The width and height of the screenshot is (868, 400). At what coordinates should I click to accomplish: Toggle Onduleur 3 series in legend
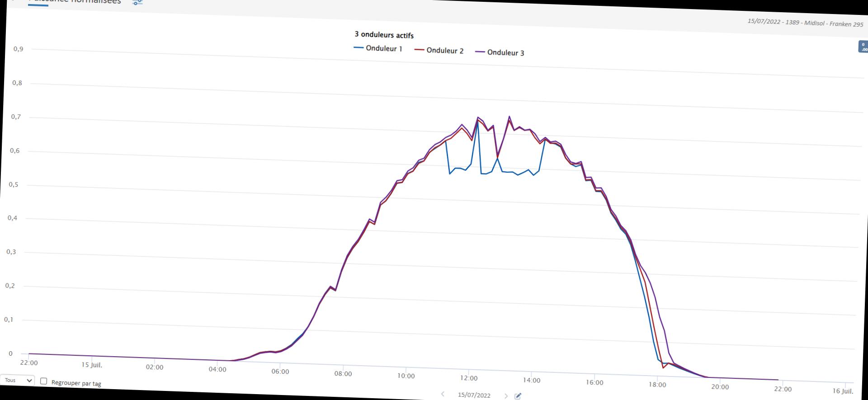(x=500, y=52)
